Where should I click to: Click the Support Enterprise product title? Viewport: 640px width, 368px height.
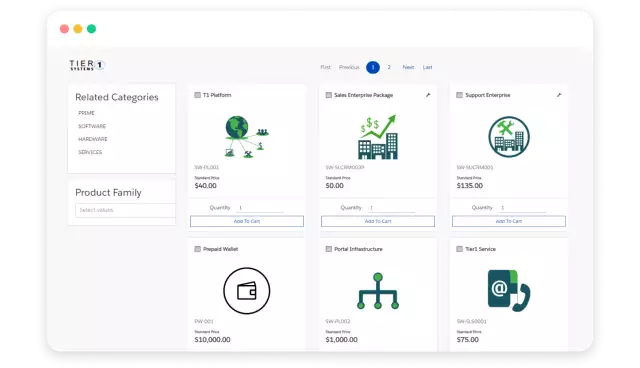pos(487,95)
